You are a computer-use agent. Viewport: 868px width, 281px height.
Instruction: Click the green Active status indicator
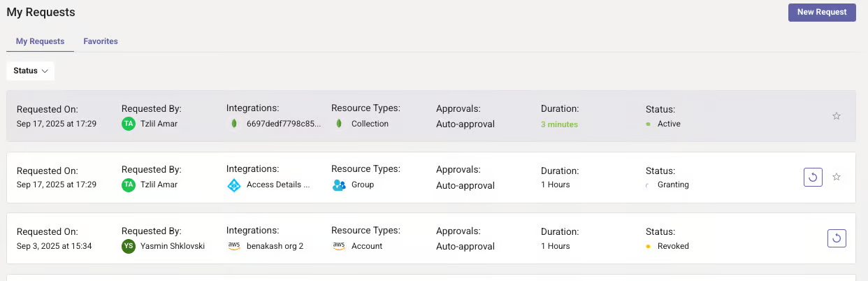[x=649, y=124]
